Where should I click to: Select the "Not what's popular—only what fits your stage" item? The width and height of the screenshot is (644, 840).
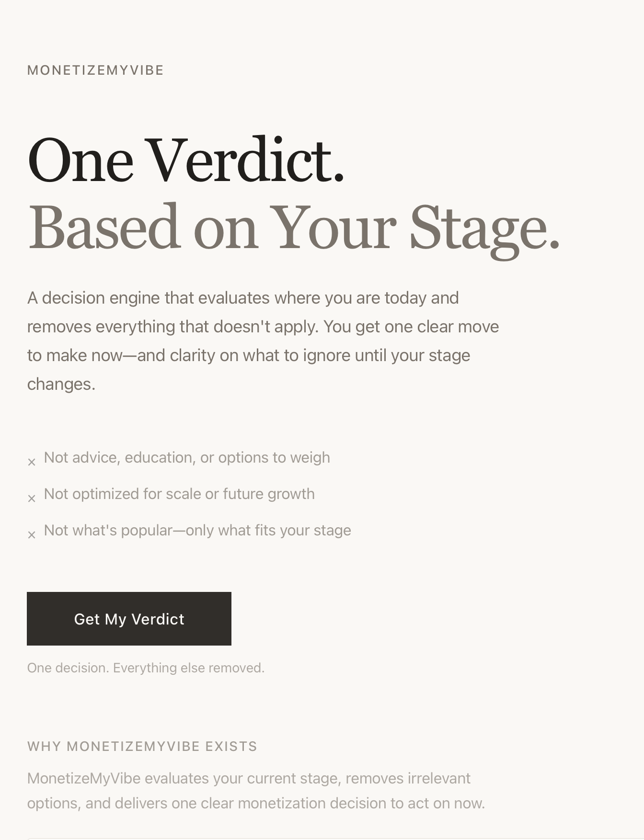197,531
